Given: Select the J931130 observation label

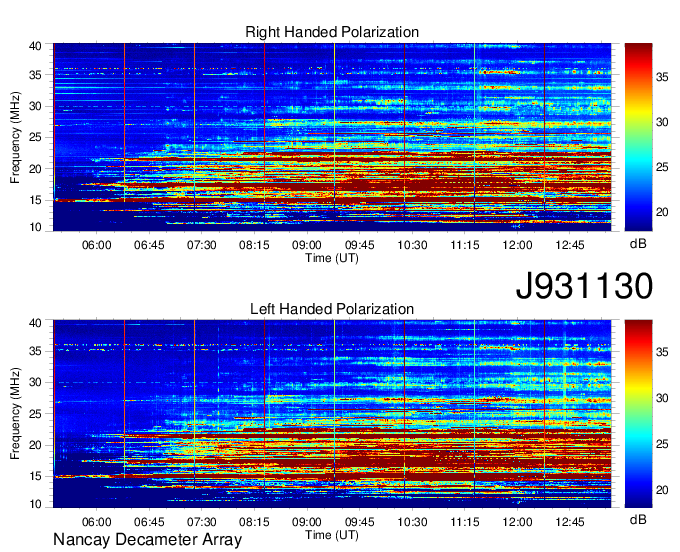Looking at the screenshot, I should (x=584, y=286).
